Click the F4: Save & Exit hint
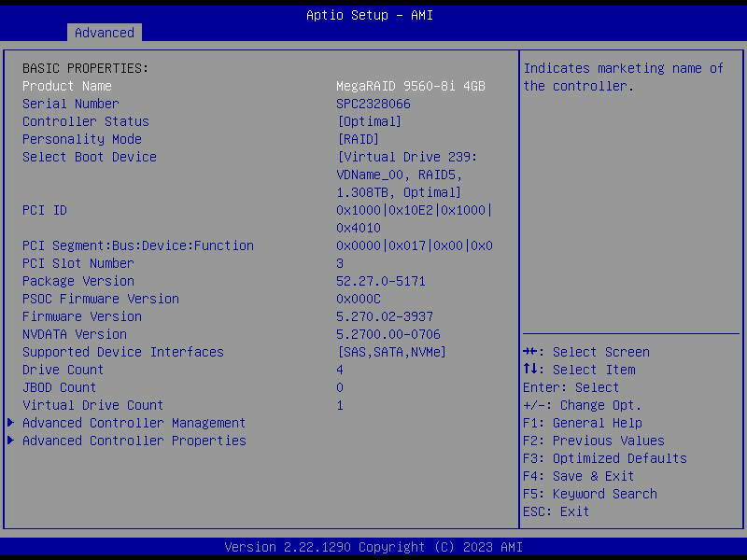 pyautogui.click(x=578, y=476)
